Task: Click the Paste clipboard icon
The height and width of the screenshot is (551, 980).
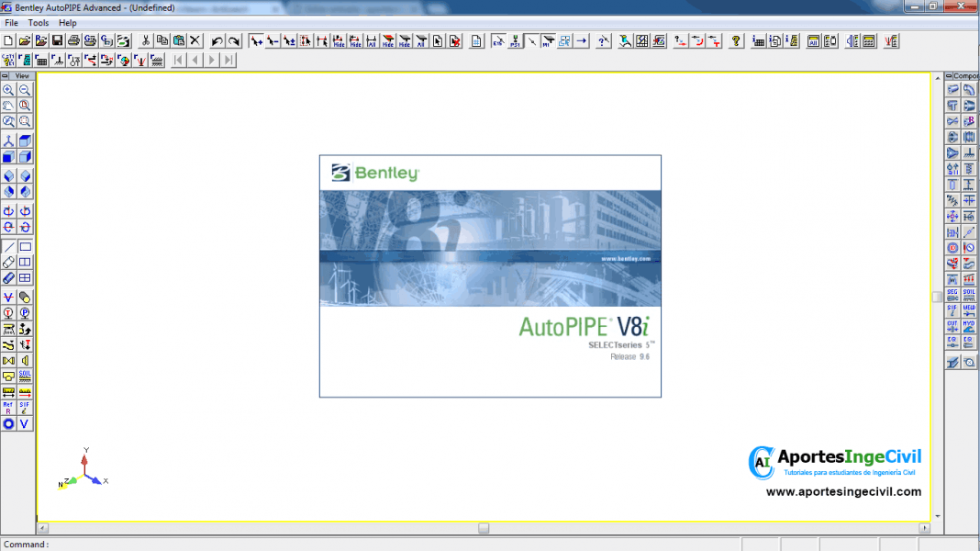Action: click(178, 41)
